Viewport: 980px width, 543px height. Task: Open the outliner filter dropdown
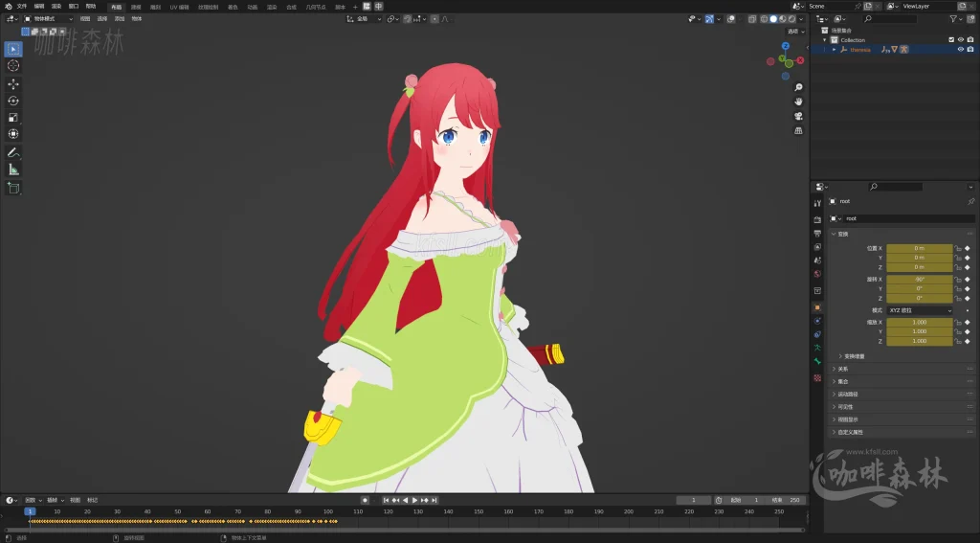[956, 19]
